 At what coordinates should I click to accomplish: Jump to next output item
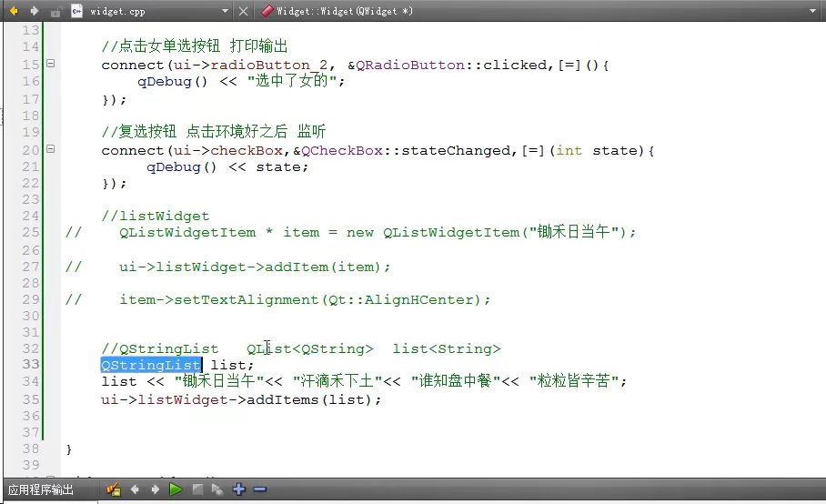tap(155, 489)
